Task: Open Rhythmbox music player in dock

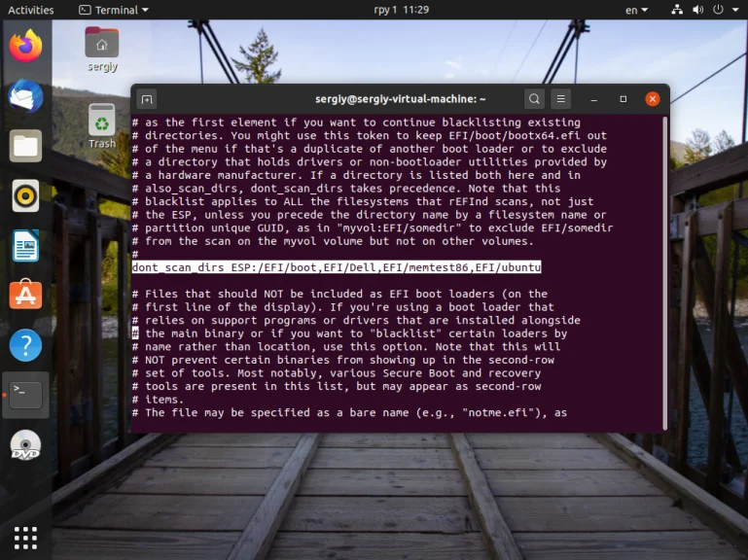Action: (x=25, y=196)
